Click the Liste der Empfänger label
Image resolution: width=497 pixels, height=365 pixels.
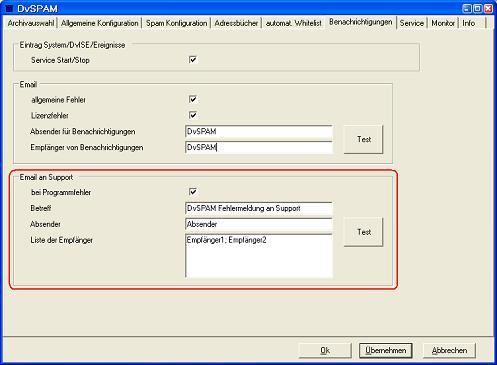[x=61, y=240]
